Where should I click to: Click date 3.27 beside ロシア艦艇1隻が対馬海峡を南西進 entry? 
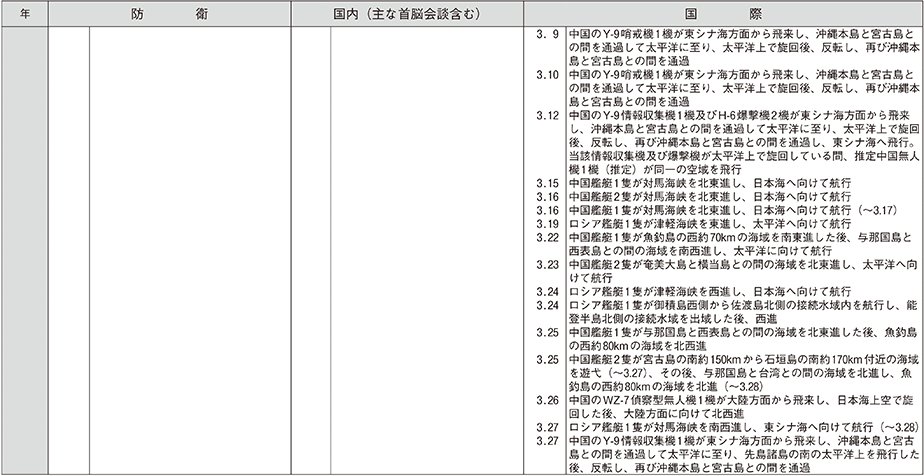tap(547, 428)
